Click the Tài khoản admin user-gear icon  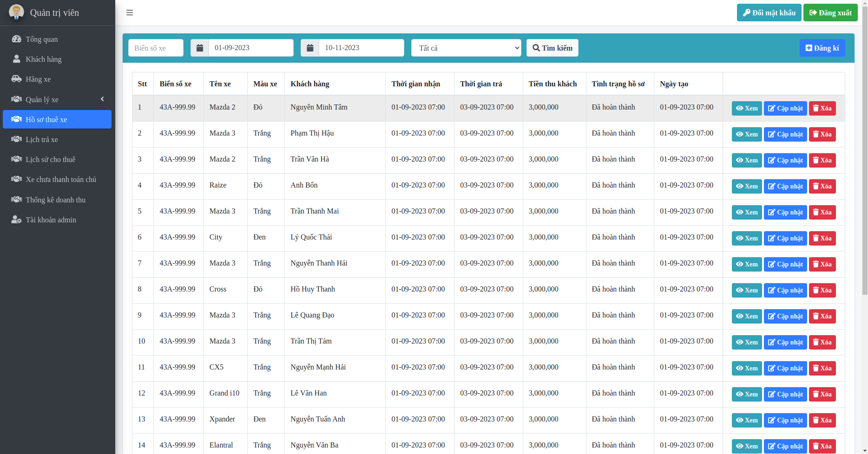[x=16, y=220]
